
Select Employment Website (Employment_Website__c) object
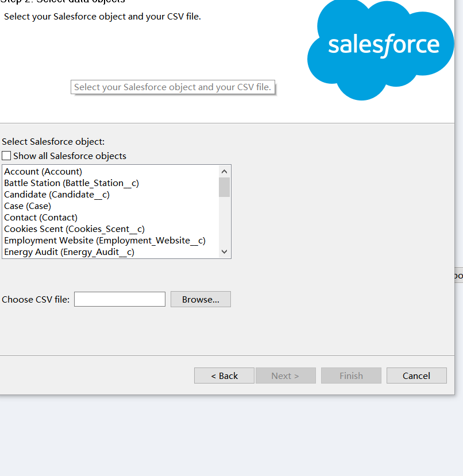111,241
